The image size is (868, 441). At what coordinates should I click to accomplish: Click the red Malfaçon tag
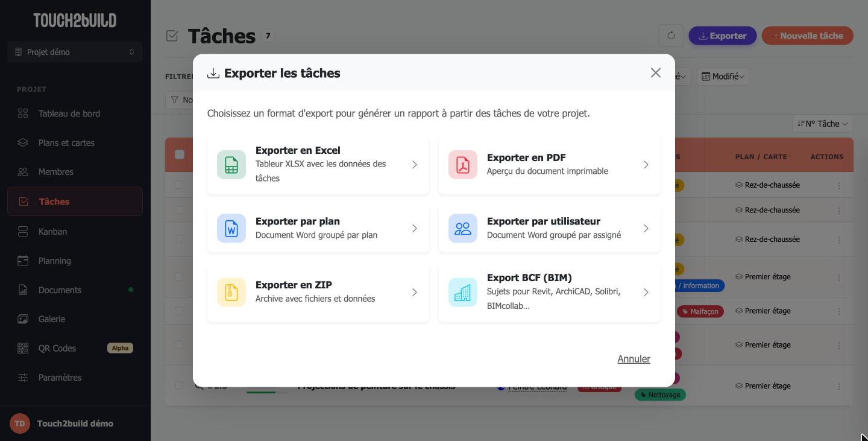tap(700, 311)
